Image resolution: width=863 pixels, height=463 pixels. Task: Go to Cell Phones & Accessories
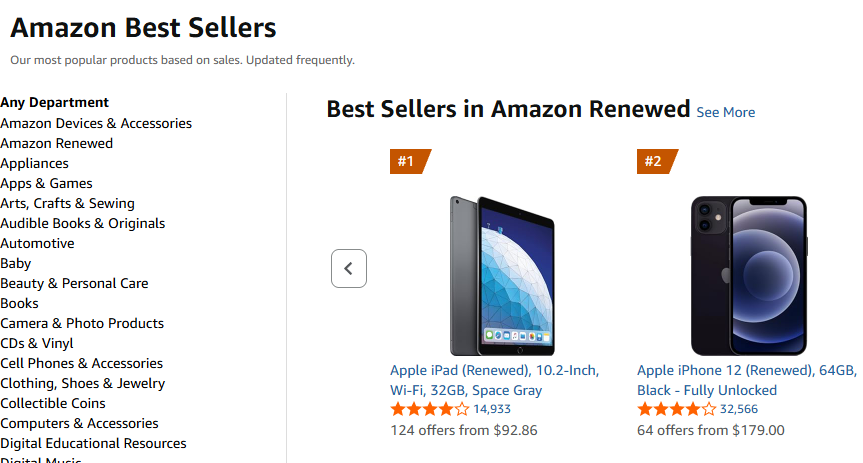click(x=82, y=363)
